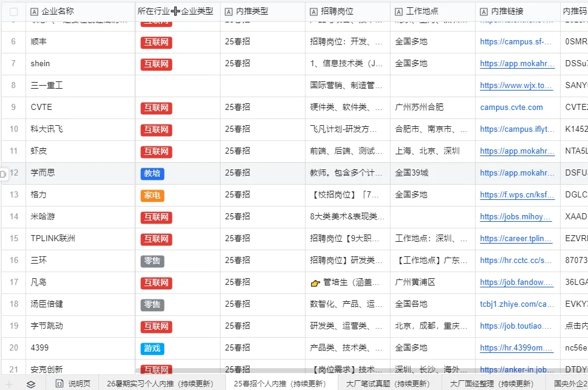Image resolution: width=588 pixels, height=390 pixels.
Task: Select row number 20
Action: pos(13,348)
